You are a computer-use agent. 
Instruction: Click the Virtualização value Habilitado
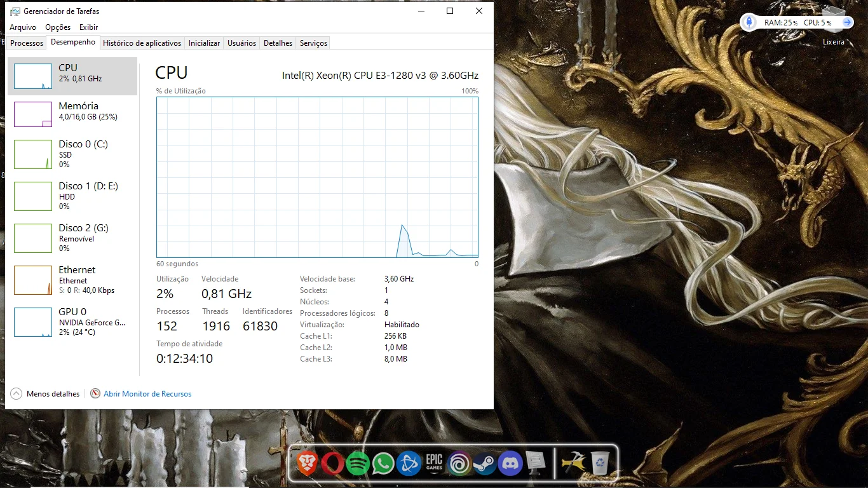(x=402, y=325)
